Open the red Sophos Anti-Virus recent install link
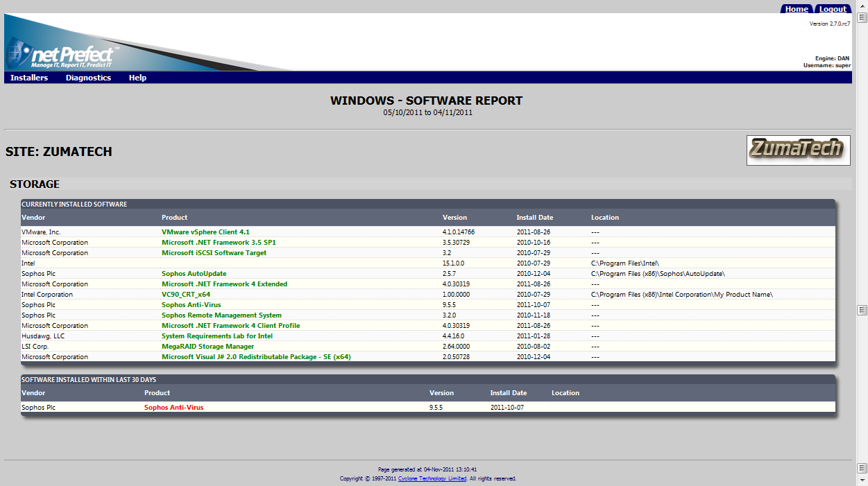This screenshot has width=868, height=486. pos(173,408)
